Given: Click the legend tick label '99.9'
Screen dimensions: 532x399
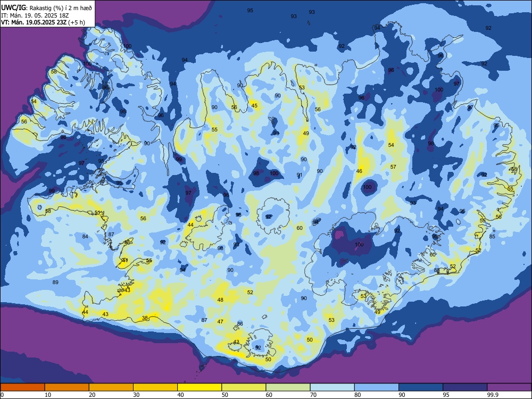Looking at the screenshot, I should tap(493, 395).
